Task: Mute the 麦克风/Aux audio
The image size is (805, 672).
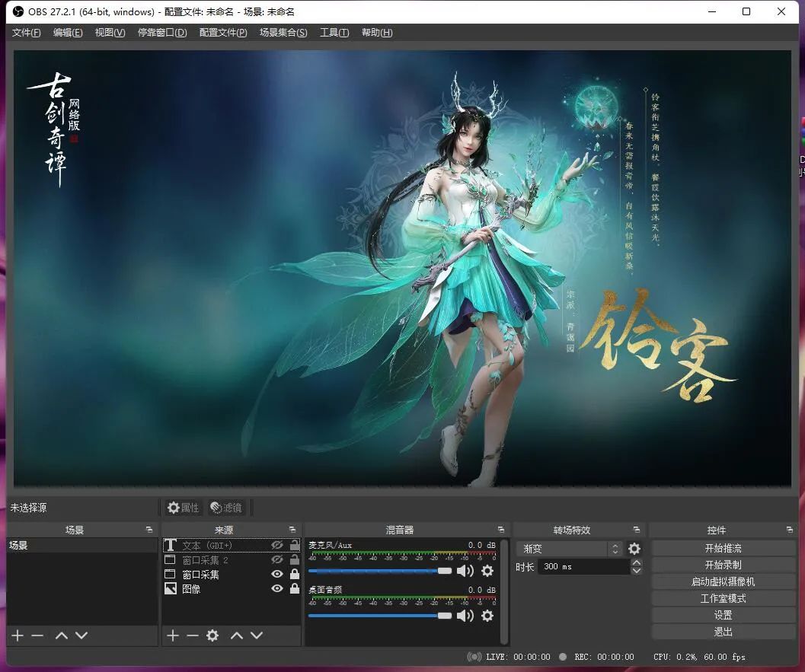Action: 465,571
